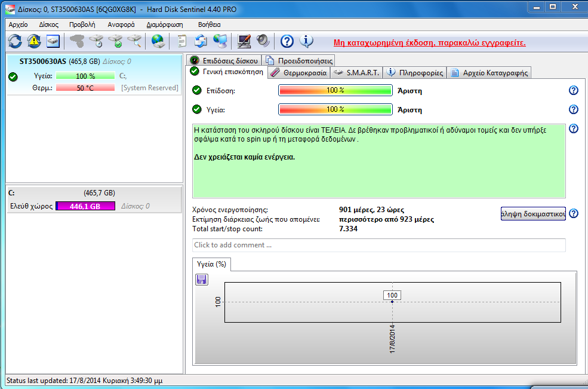Switch to the Προειδοποιήσεις tab
Viewport: 588px width, 389px height.
click(x=299, y=60)
